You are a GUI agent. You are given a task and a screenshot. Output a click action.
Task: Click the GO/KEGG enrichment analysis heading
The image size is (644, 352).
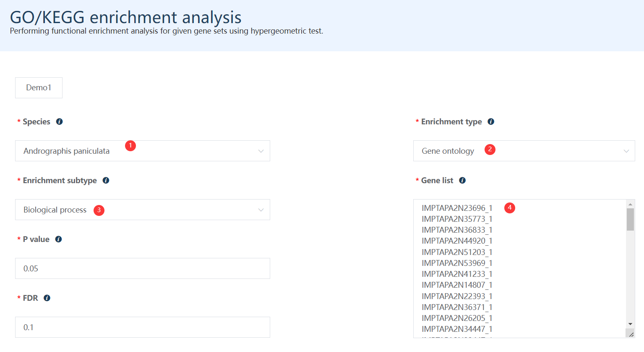(126, 17)
